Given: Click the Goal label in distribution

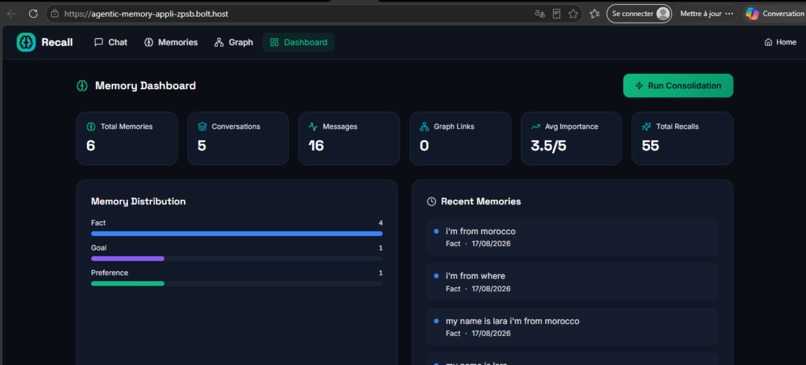Looking at the screenshot, I should click(99, 248).
